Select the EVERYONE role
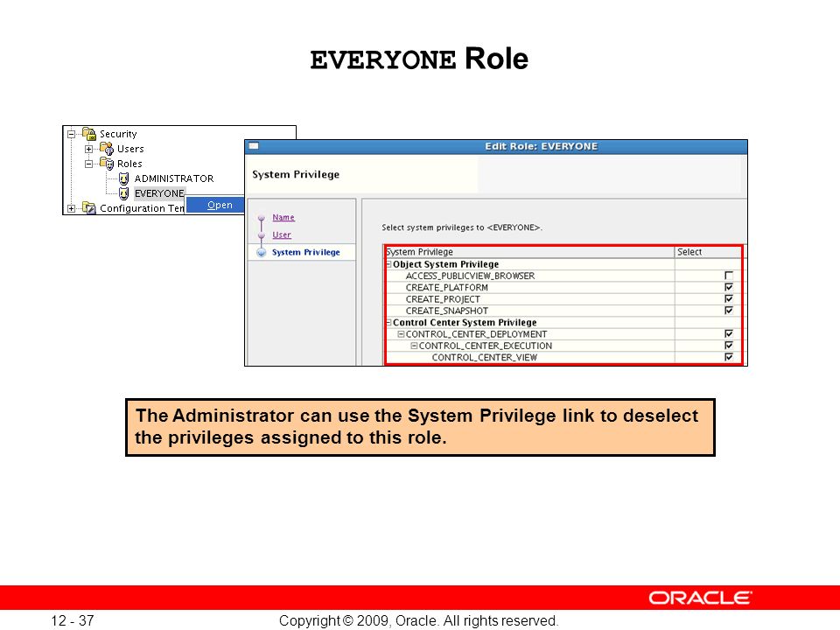This screenshot has width=840, height=630. (x=159, y=193)
